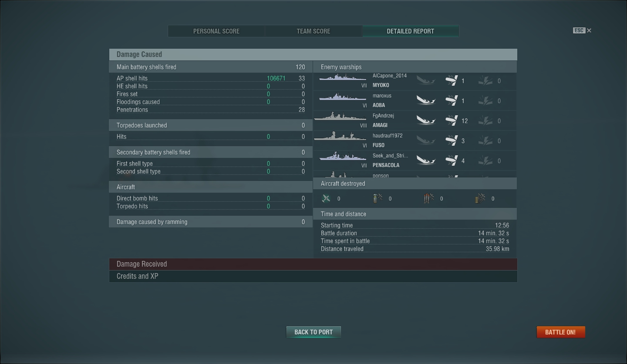Click the ammo belt aircraft destroyed icon
Image resolution: width=627 pixels, height=364 pixels.
tap(480, 198)
